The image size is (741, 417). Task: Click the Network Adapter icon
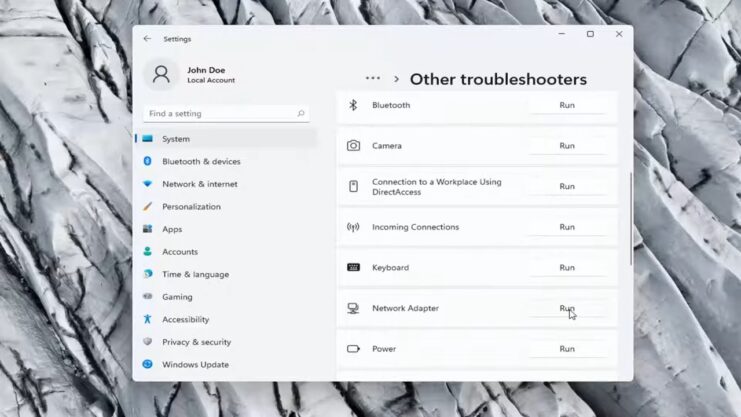point(353,308)
